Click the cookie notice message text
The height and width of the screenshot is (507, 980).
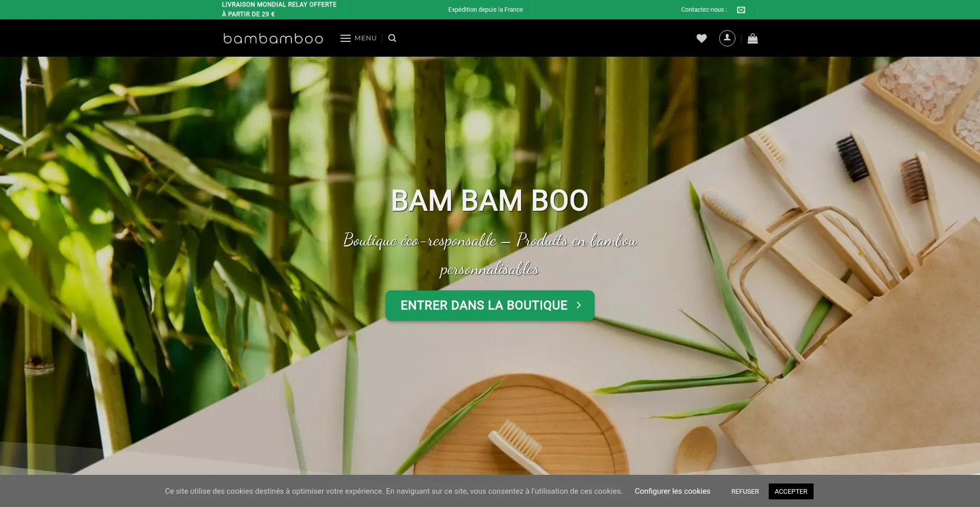coord(394,491)
